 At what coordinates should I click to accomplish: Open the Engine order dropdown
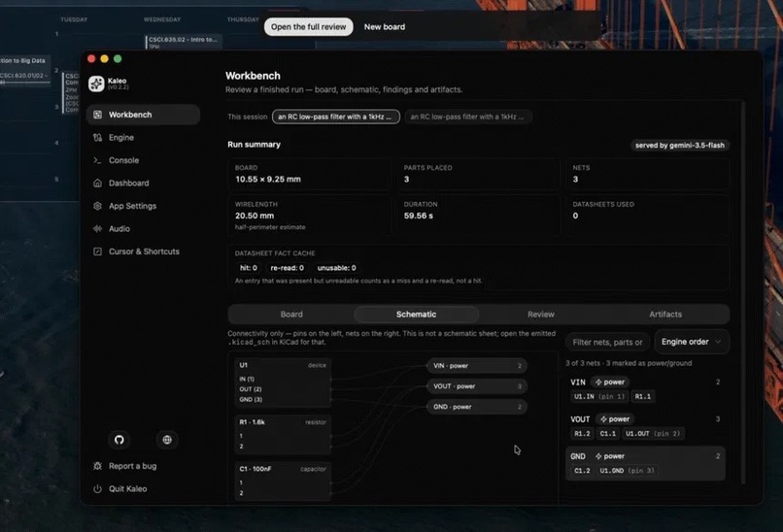pyautogui.click(x=692, y=342)
